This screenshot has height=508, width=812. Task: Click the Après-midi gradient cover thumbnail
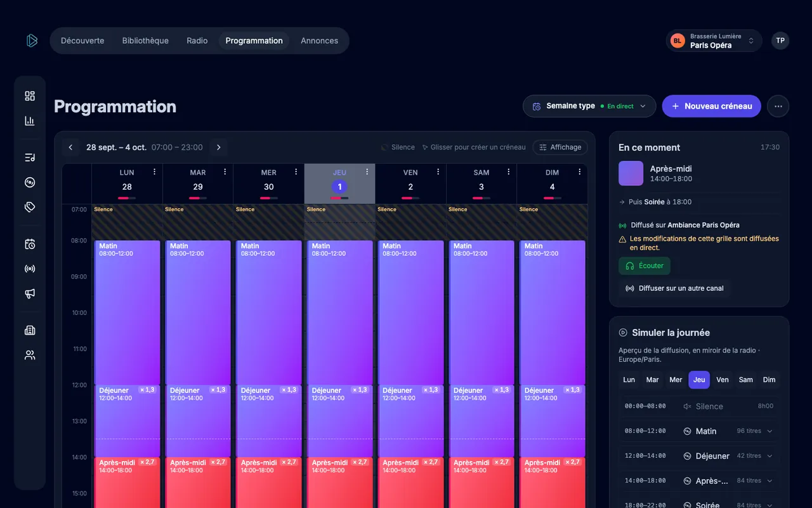631,173
